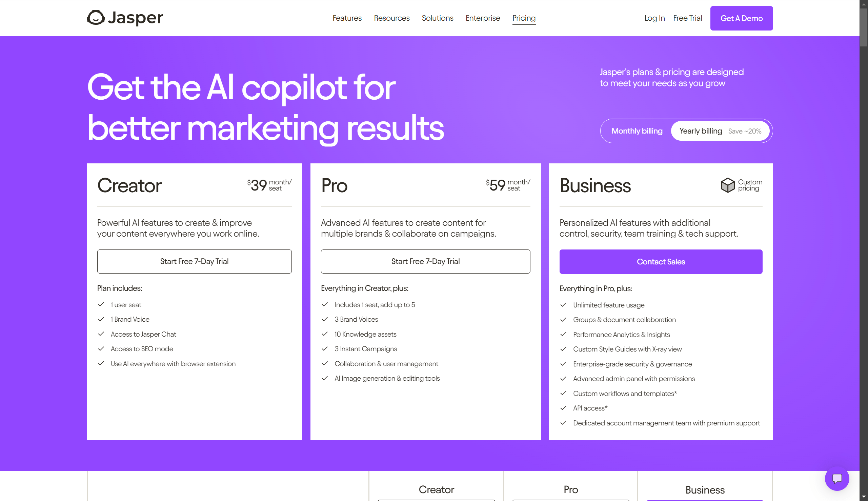The width and height of the screenshot is (868, 501).
Task: Click the Pro plan checkmark icon for Brand Voices
Action: click(x=325, y=319)
